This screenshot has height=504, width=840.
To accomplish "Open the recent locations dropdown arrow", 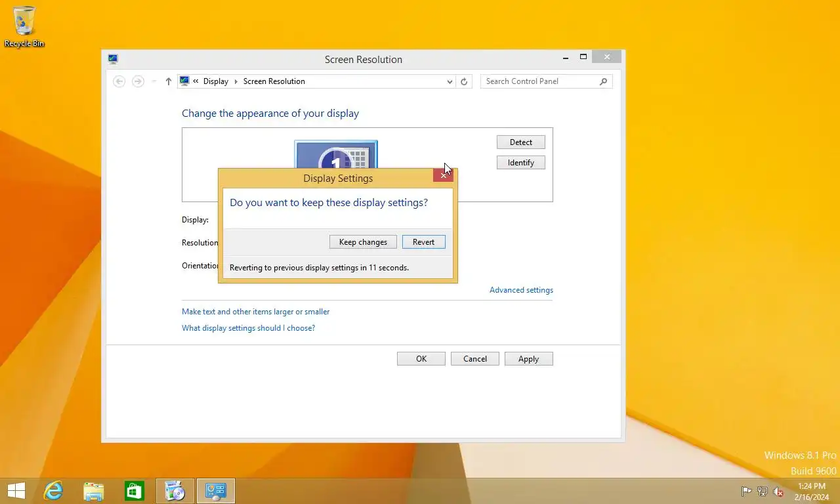I will pos(154,81).
